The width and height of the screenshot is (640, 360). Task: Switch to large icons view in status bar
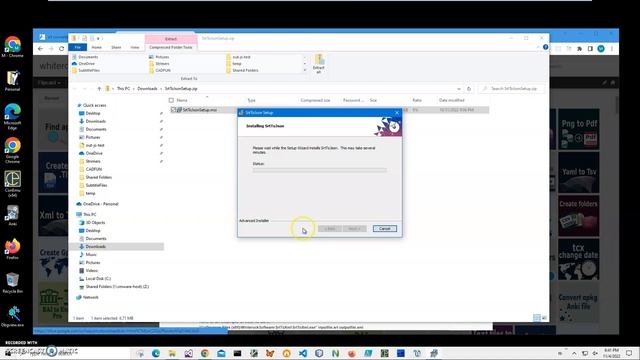544,318
